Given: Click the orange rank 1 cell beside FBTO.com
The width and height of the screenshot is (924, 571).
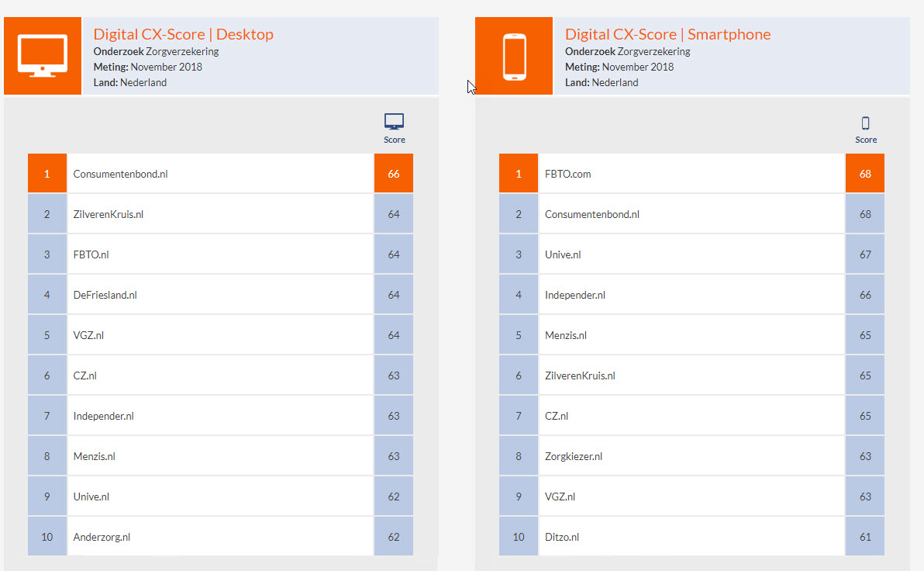Looking at the screenshot, I should coord(519,174).
